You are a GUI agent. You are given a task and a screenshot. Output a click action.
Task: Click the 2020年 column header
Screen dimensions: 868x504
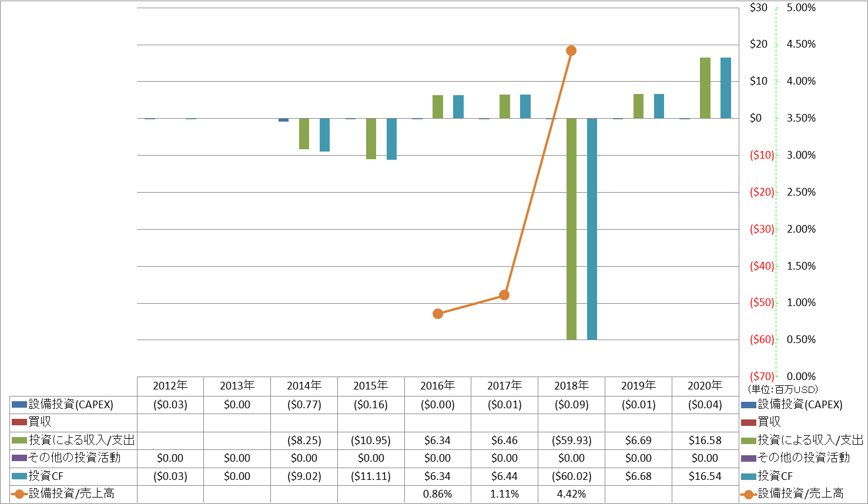pos(705,386)
